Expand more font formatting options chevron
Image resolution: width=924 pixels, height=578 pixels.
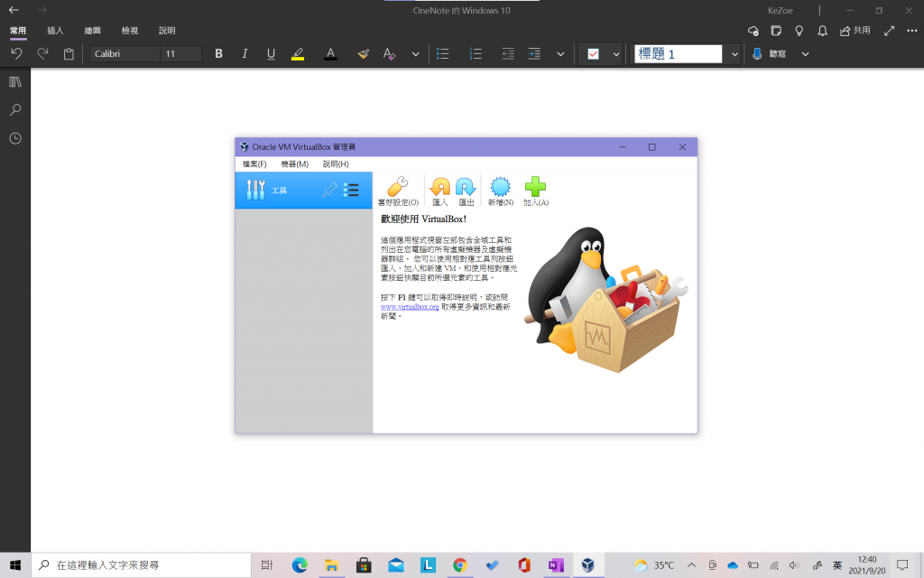(415, 54)
